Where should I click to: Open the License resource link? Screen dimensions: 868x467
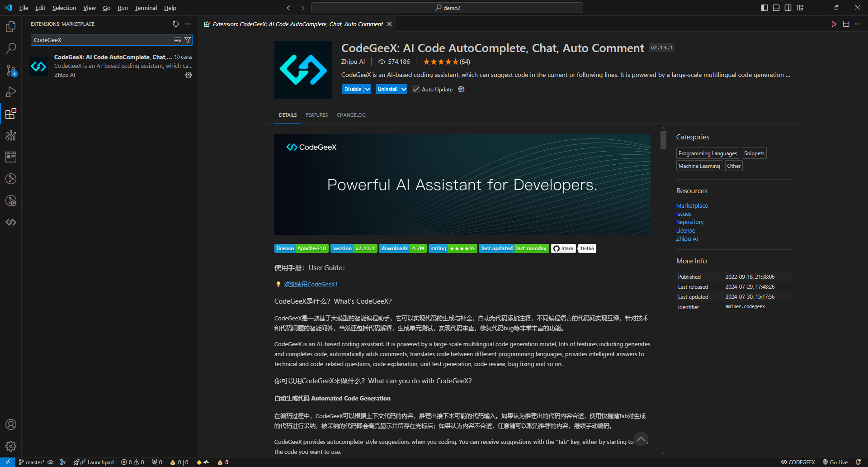(685, 230)
